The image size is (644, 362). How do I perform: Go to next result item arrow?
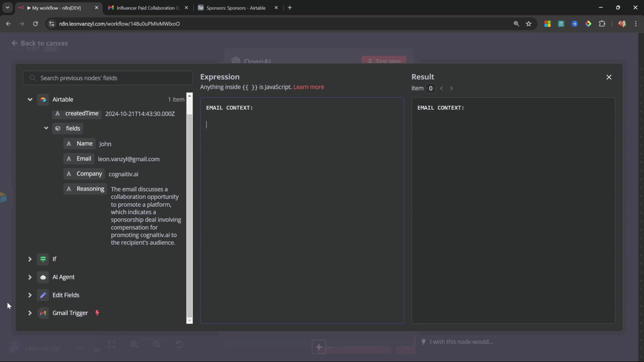tap(451, 88)
